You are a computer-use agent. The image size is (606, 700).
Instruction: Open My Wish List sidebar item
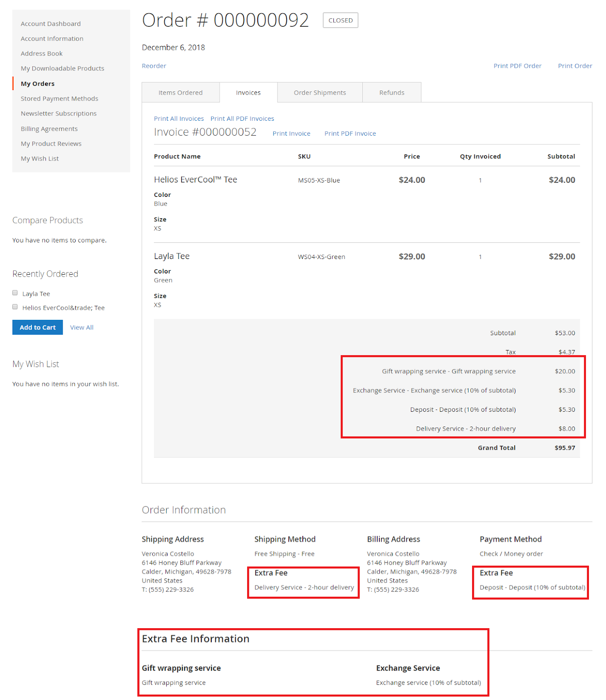tap(40, 158)
